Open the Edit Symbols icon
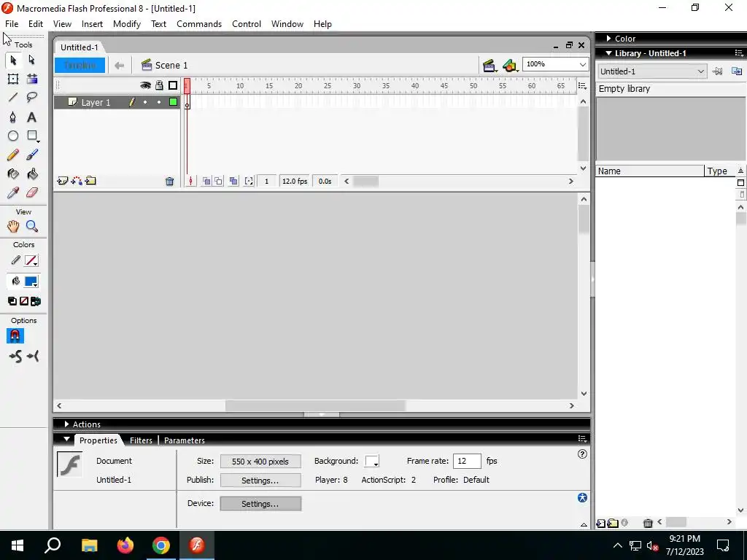The height and width of the screenshot is (560, 747). [510, 66]
